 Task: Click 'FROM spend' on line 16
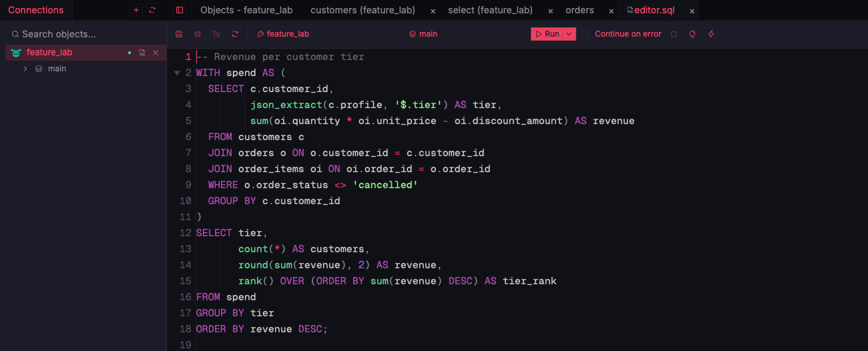(226, 297)
